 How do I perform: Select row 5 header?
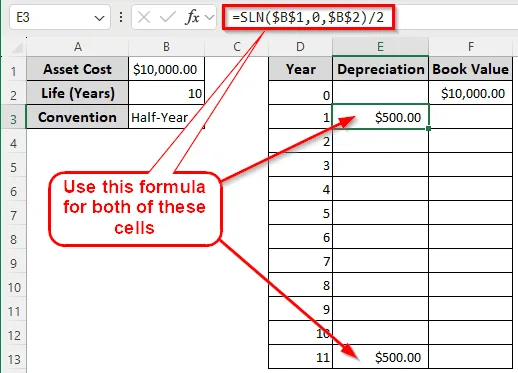click(x=13, y=165)
